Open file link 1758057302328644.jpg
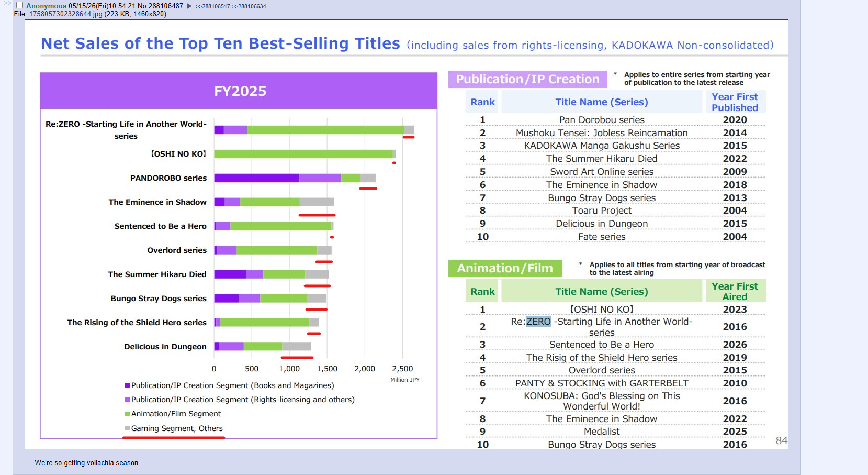Image resolution: width=868 pixels, height=475 pixels. pos(65,14)
